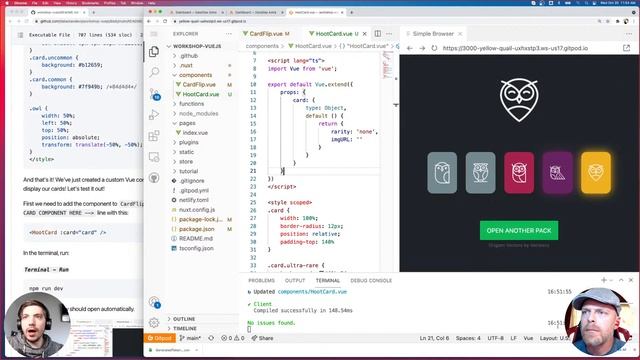Switch to the PROBLEMS panel tab
The height and width of the screenshot is (360, 640).
261,280
